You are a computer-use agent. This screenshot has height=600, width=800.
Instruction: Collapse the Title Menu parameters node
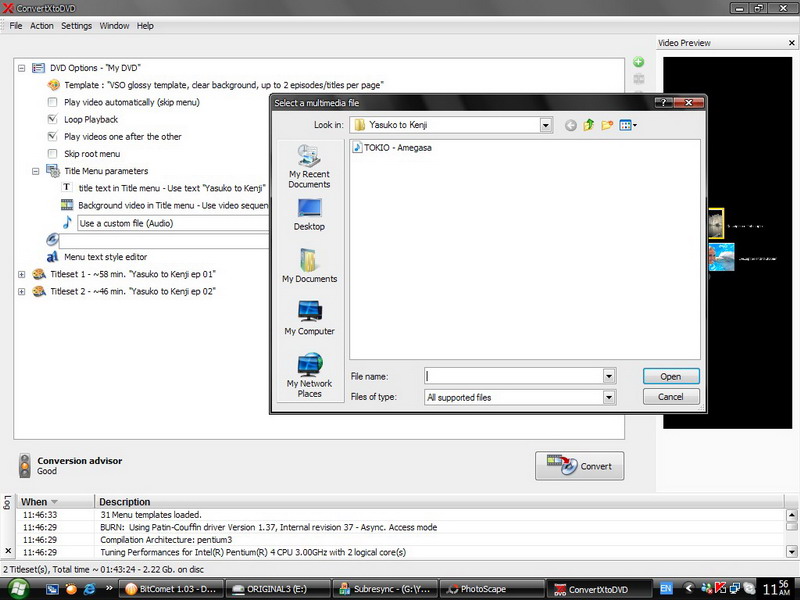(36, 171)
